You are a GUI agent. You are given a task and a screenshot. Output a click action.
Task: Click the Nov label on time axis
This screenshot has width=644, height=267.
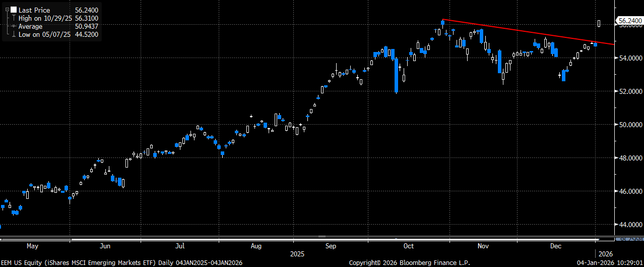click(x=483, y=246)
